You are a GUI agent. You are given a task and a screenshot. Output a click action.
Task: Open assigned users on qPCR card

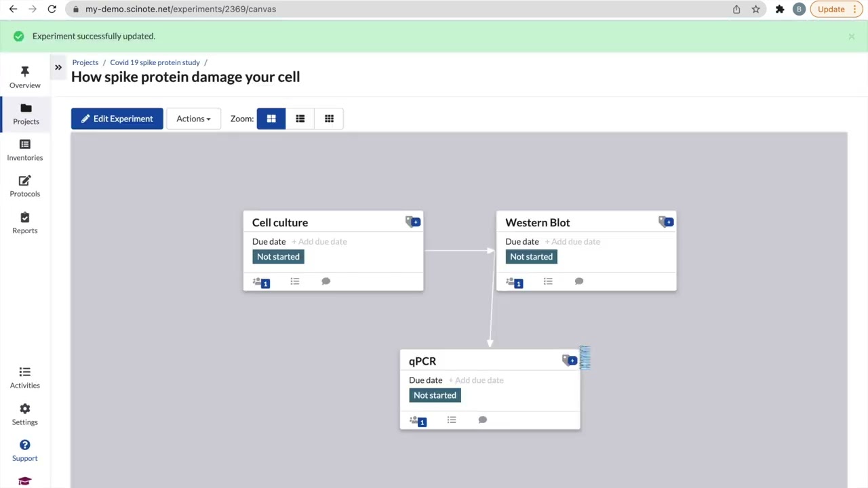click(418, 421)
